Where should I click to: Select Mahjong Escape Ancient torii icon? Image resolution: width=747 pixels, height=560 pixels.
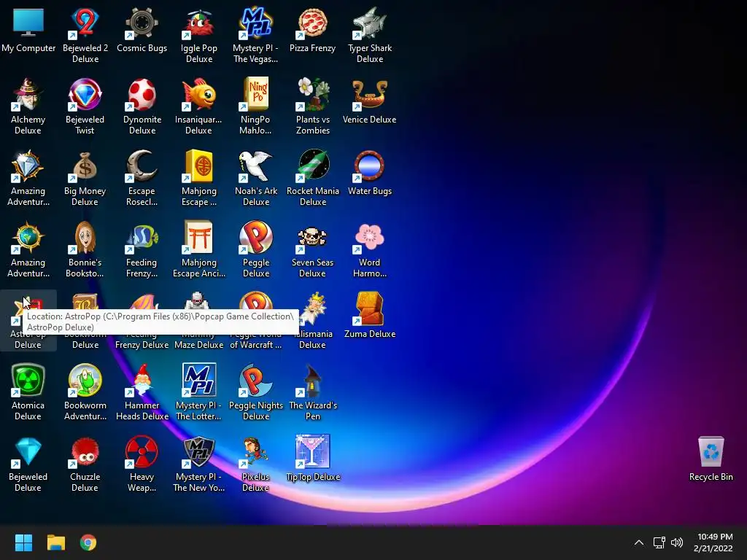pos(199,237)
